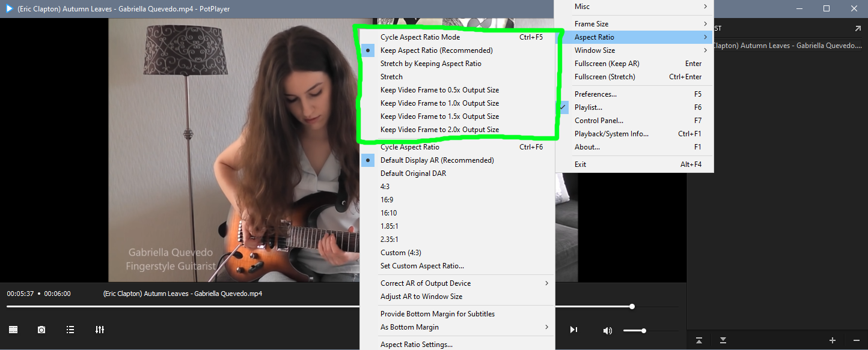Set aspect ratio to 16:10

[457, 213]
